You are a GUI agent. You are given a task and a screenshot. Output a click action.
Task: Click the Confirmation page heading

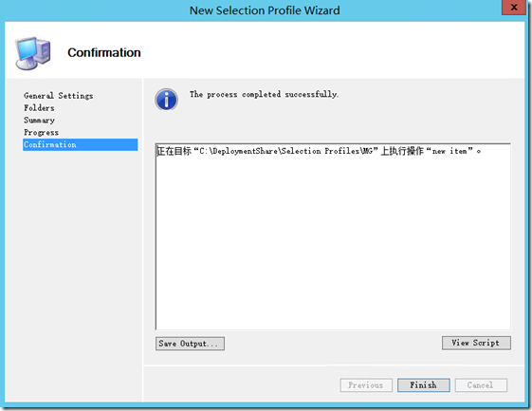pos(103,52)
